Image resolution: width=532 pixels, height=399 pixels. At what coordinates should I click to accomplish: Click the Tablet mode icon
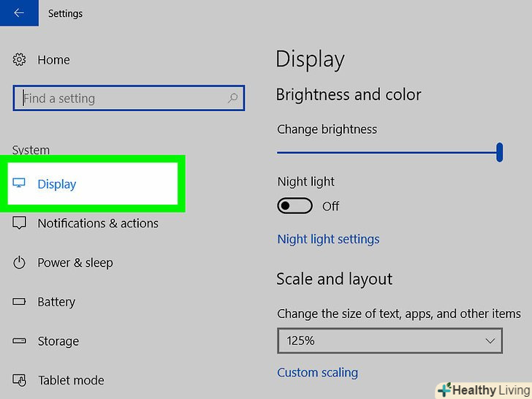(20, 380)
